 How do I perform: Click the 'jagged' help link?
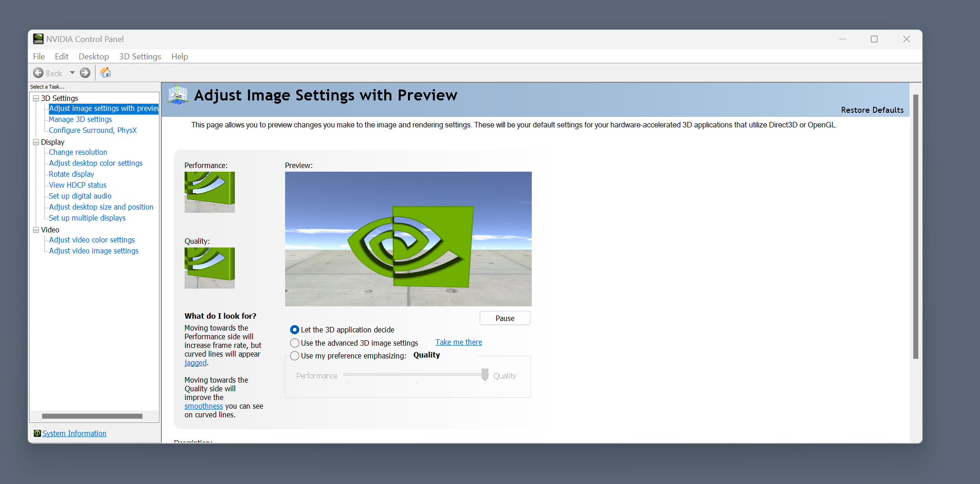pyautogui.click(x=196, y=363)
